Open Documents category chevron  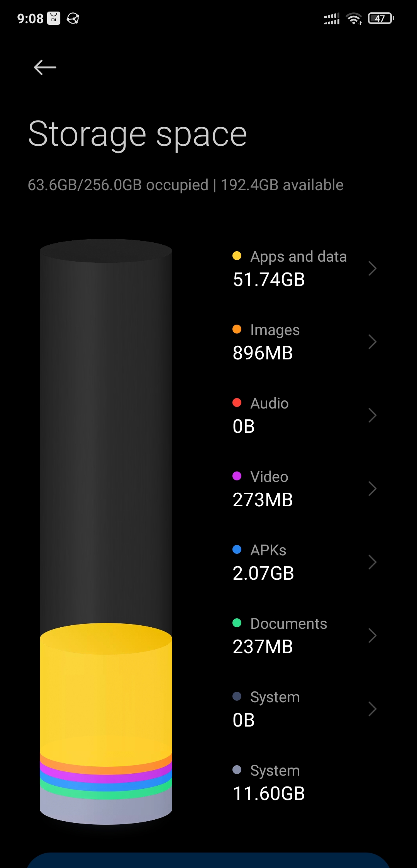pos(372,635)
